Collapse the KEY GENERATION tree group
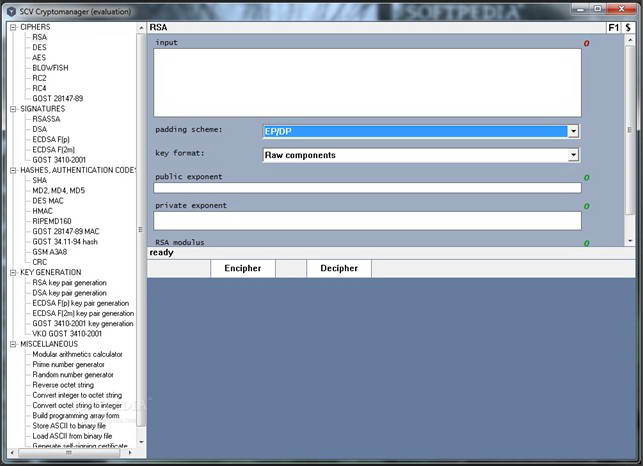This screenshot has width=643, height=466. click(14, 272)
